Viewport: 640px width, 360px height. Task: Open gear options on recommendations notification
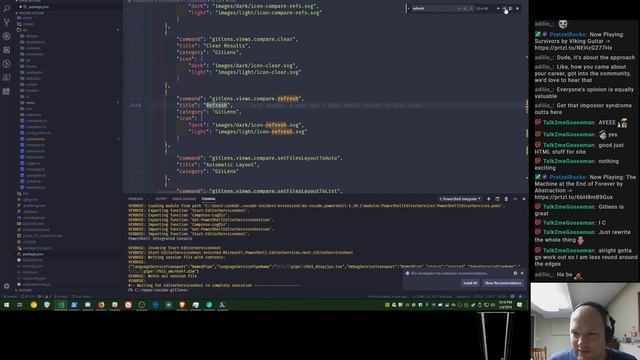pyautogui.click(x=515, y=273)
